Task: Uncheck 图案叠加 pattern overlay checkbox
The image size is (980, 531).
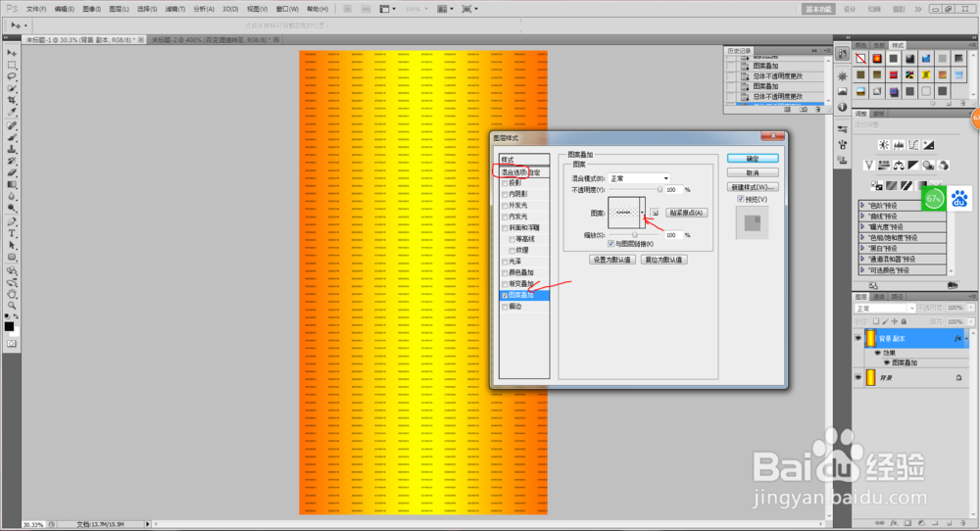Action: click(505, 296)
